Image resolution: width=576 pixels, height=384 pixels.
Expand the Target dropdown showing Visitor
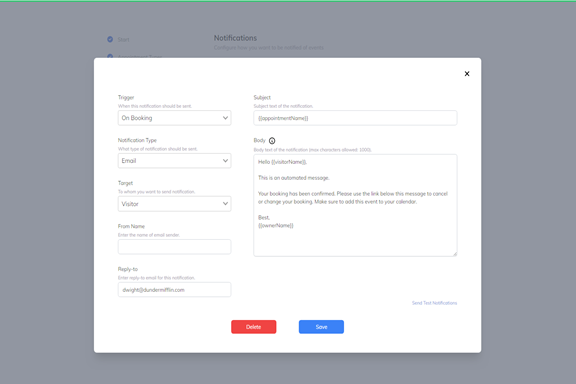pos(174,204)
